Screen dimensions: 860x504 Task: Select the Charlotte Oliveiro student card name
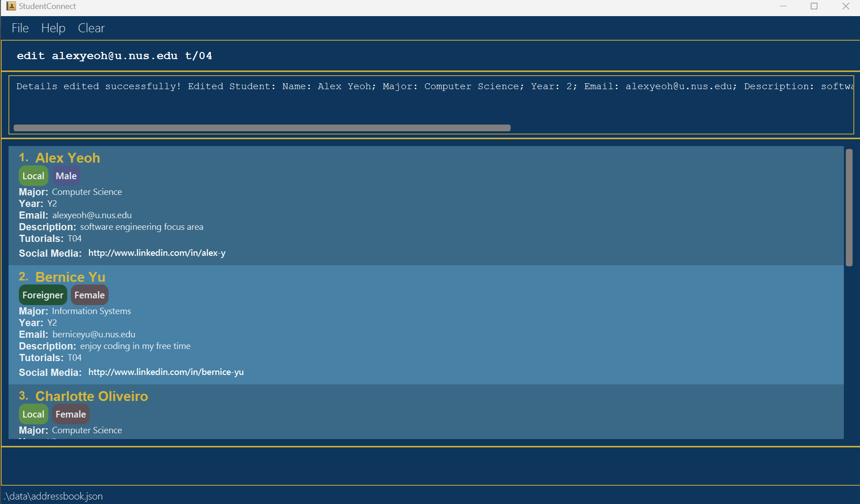point(91,396)
